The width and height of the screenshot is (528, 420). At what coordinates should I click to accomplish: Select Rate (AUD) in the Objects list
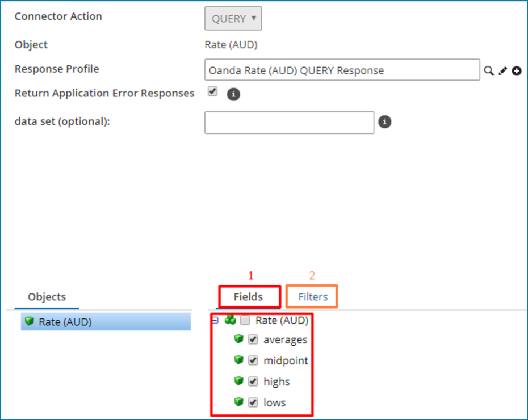(65, 322)
